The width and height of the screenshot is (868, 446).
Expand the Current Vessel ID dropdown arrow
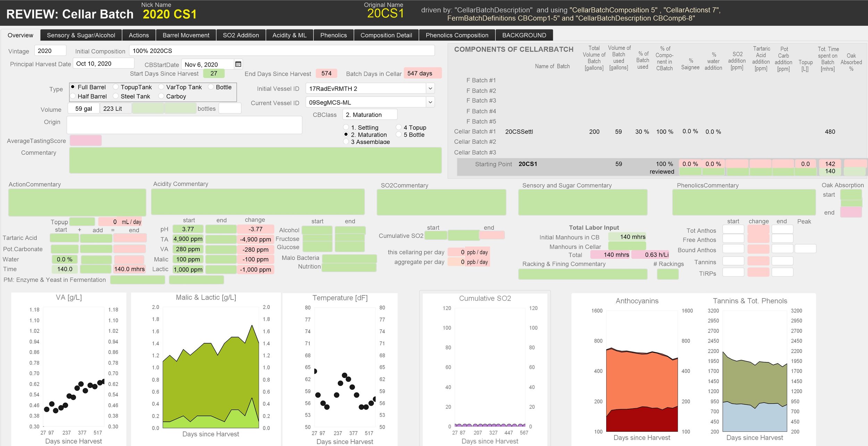[430, 102]
